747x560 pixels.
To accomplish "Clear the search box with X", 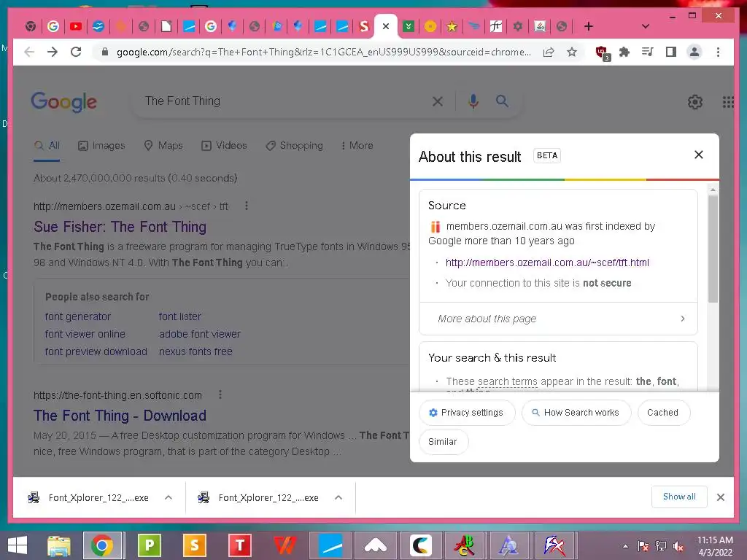I will (x=438, y=101).
